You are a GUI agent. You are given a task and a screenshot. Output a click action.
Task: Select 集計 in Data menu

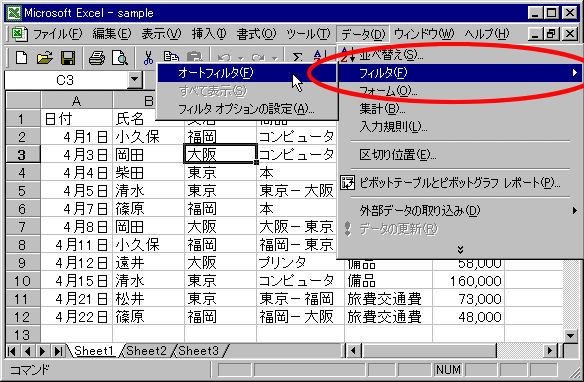460,109
